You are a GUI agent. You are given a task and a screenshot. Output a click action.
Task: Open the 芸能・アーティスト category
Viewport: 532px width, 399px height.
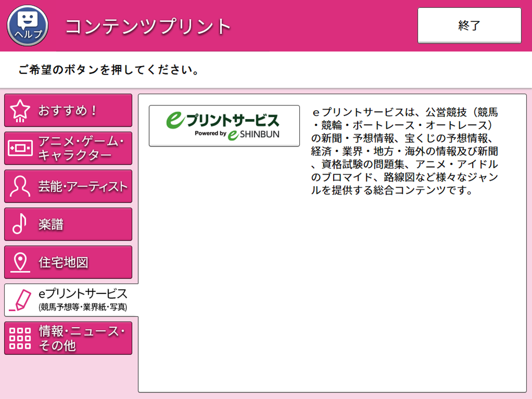(x=68, y=185)
